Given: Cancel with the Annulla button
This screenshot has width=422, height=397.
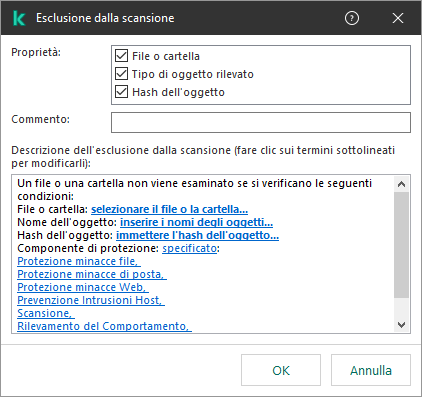Looking at the screenshot, I should (371, 370).
